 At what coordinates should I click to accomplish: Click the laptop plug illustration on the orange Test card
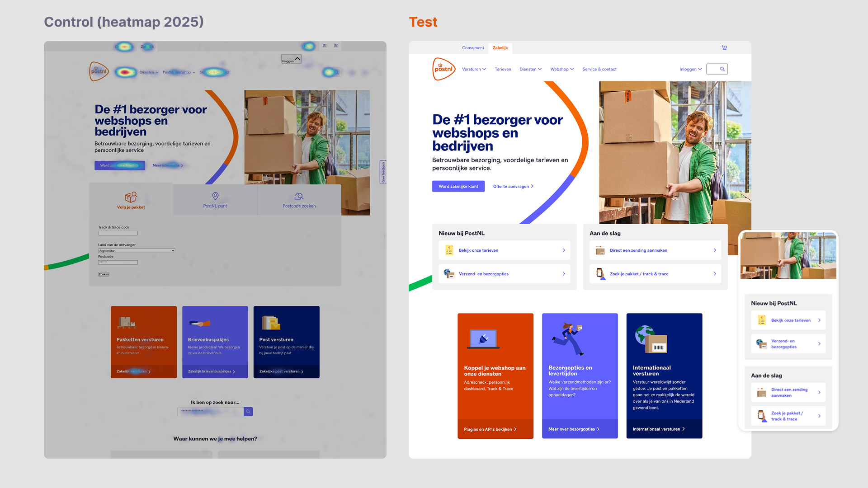(483, 339)
